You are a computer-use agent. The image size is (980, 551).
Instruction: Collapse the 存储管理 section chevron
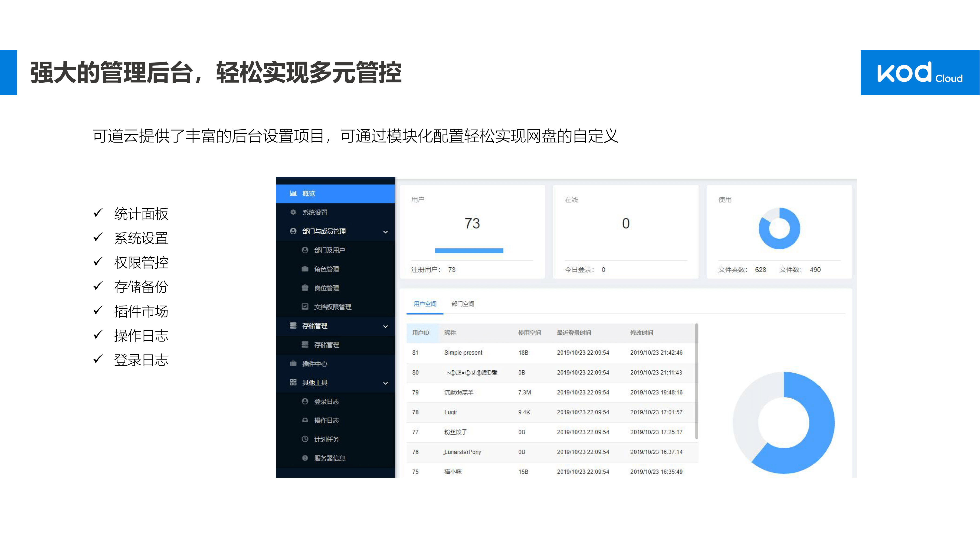coord(385,326)
